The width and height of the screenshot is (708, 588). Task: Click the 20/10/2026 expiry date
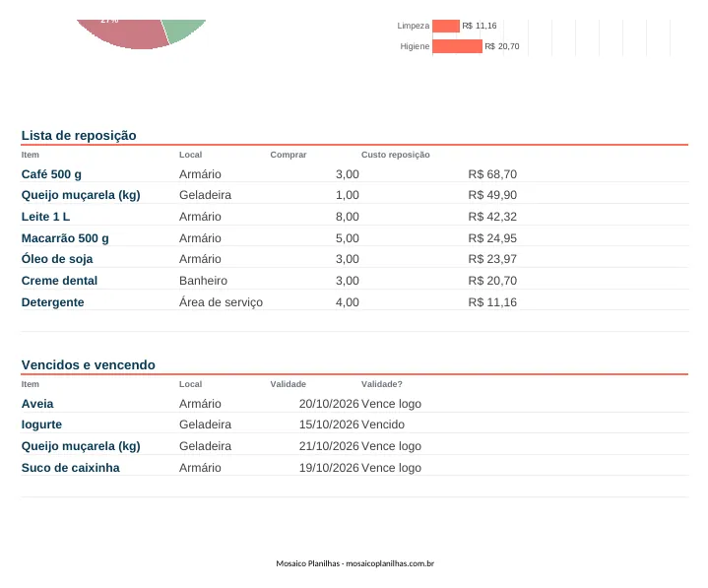point(329,404)
